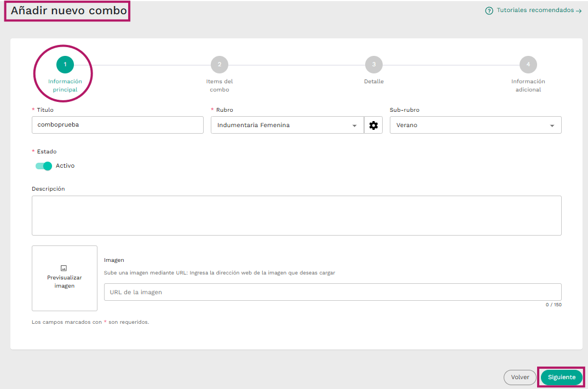Click the Previsualizar imagen box
The height and width of the screenshot is (389, 588).
click(x=65, y=278)
